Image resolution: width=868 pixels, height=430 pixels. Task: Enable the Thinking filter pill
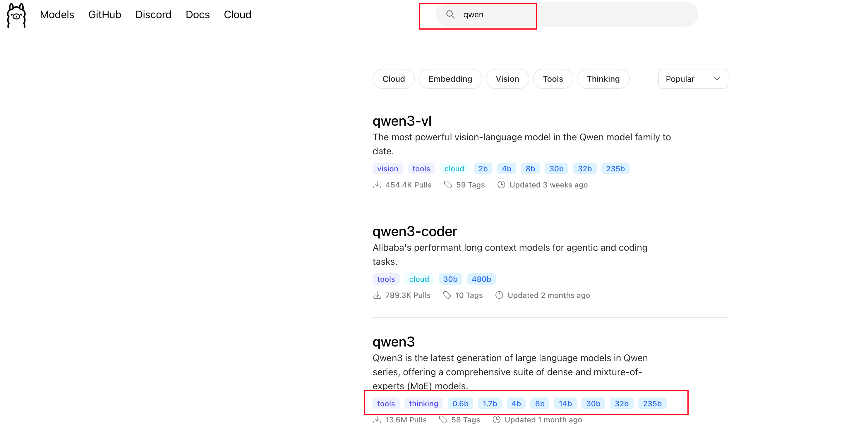point(603,79)
